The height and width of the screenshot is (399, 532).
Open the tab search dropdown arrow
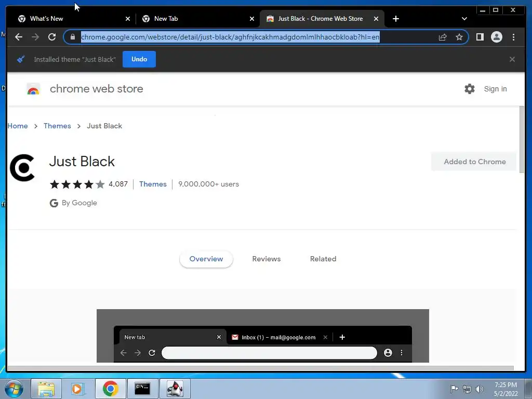click(464, 19)
